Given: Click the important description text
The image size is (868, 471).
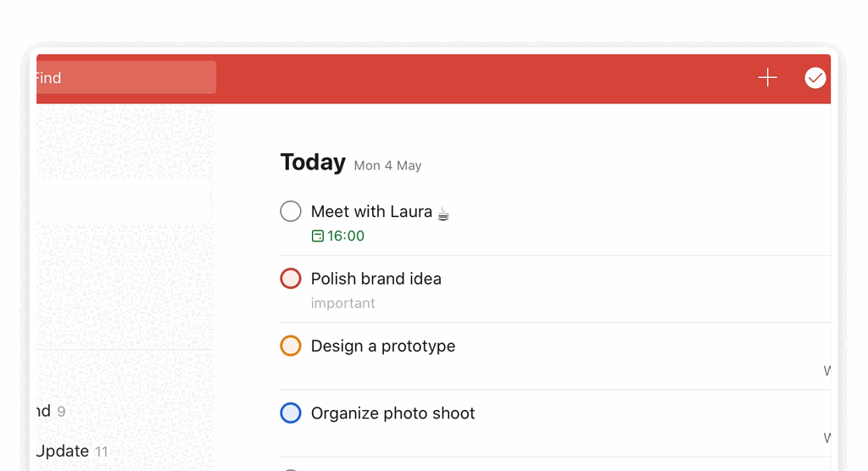Looking at the screenshot, I should pyautogui.click(x=342, y=303).
